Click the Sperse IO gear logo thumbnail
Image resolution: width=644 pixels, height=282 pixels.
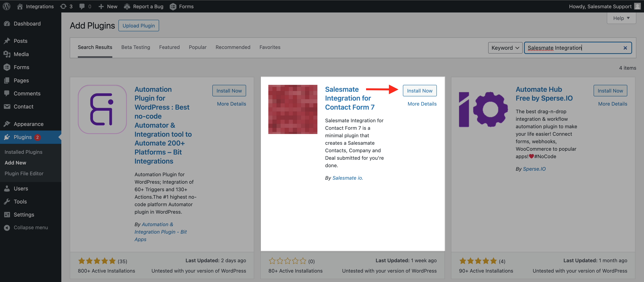pyautogui.click(x=483, y=109)
